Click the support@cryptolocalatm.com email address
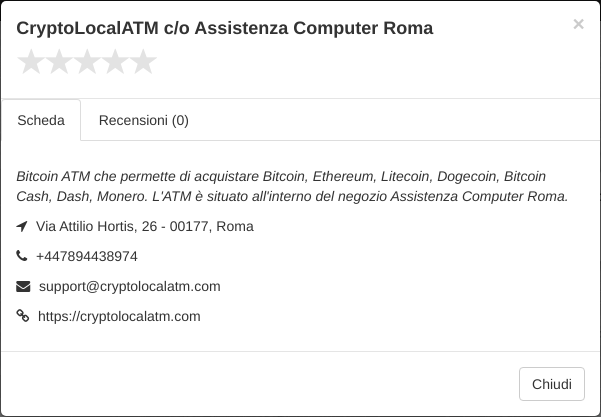 (x=130, y=287)
